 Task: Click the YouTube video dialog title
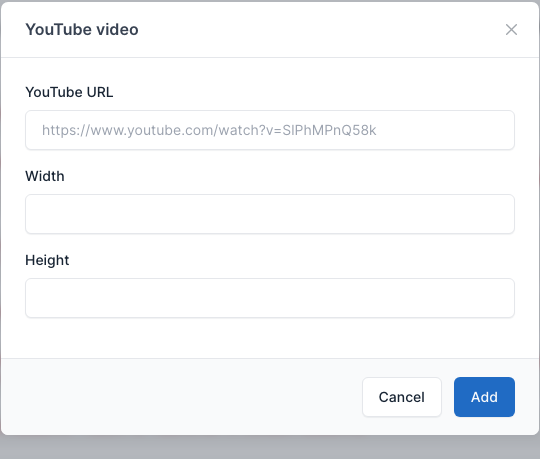pos(82,30)
